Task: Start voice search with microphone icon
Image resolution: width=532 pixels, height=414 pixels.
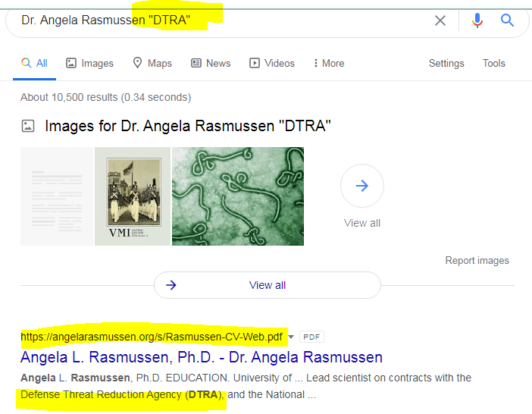Action: pos(477,20)
